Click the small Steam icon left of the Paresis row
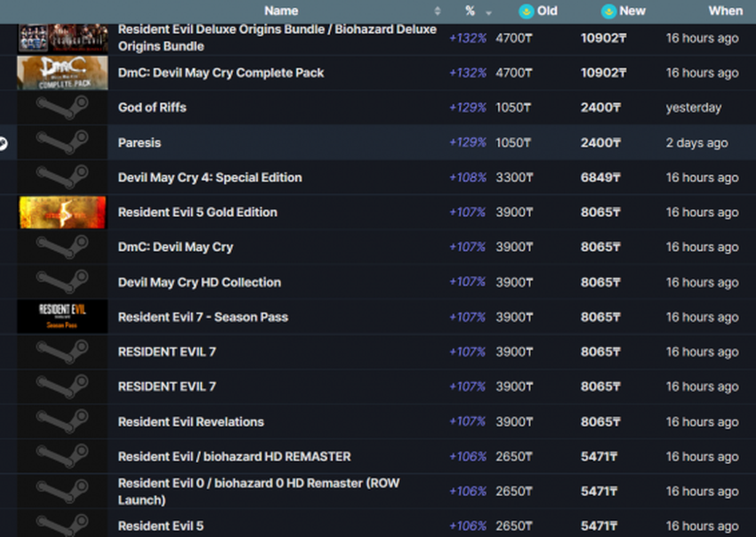The image size is (756, 537). [4, 142]
